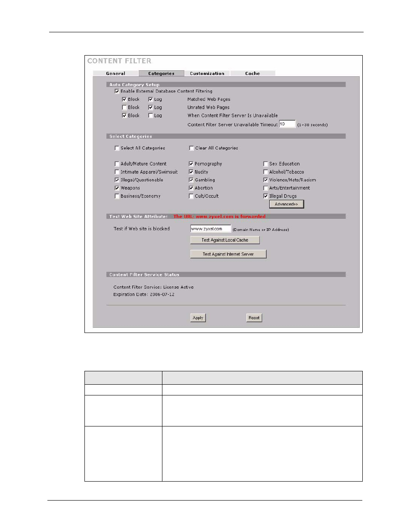Uncheck the Nudity category
Image resolution: width=411 pixels, height=532 pixels.
point(191,172)
